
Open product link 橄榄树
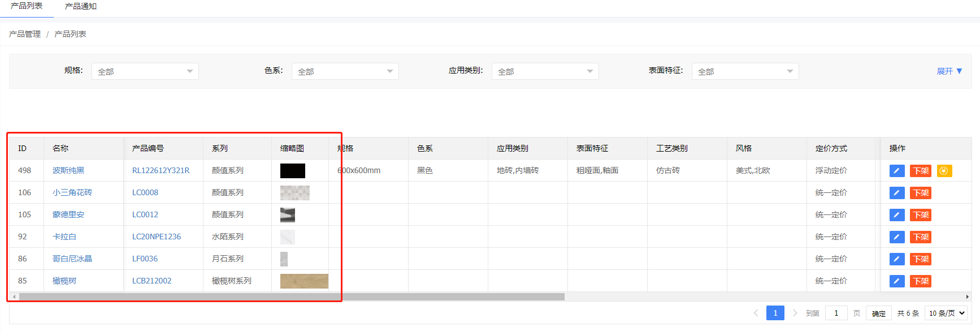pyautogui.click(x=64, y=281)
